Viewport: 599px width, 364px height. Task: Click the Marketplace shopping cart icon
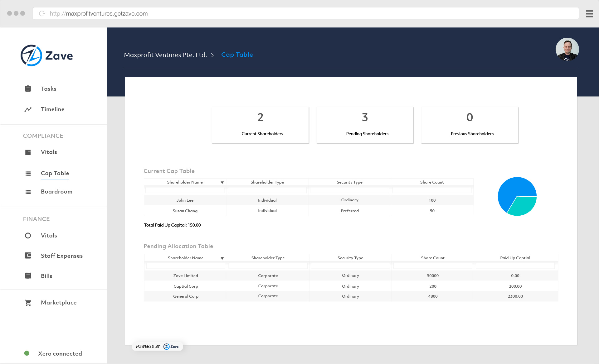pyautogui.click(x=28, y=303)
